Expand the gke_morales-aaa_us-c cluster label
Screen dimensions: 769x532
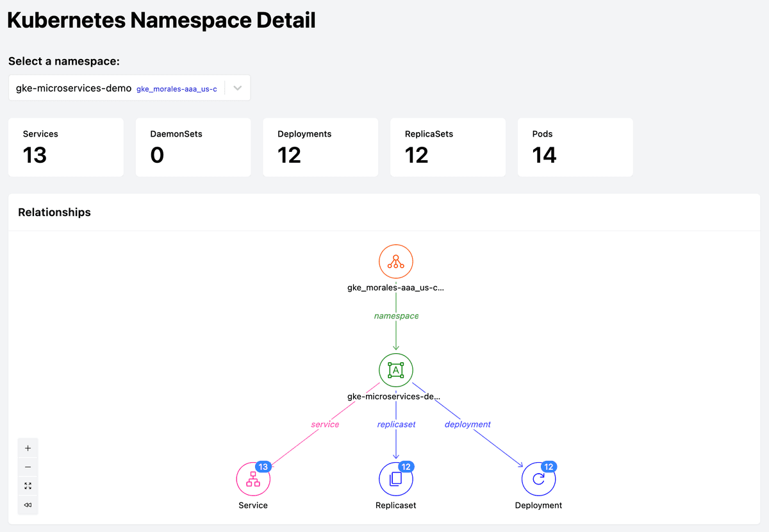(176, 88)
